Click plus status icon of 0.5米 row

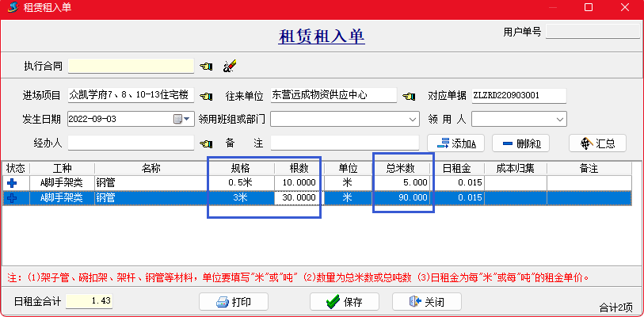[x=12, y=182]
